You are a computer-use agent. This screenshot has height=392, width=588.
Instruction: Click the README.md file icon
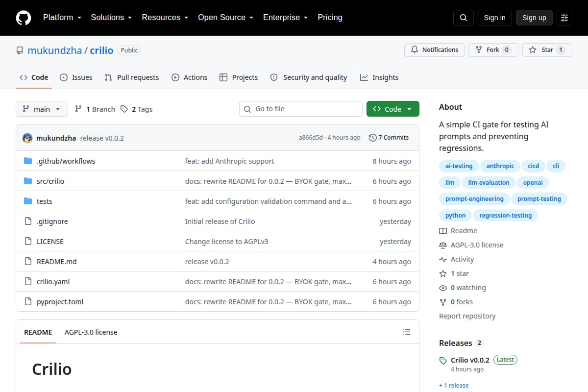(28, 262)
